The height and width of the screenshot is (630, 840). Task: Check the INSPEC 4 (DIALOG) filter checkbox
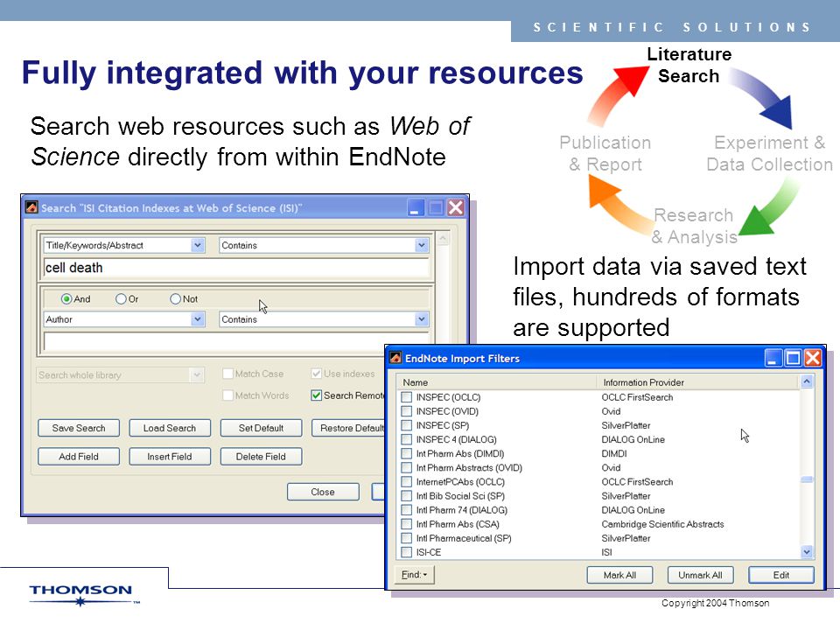tap(407, 440)
